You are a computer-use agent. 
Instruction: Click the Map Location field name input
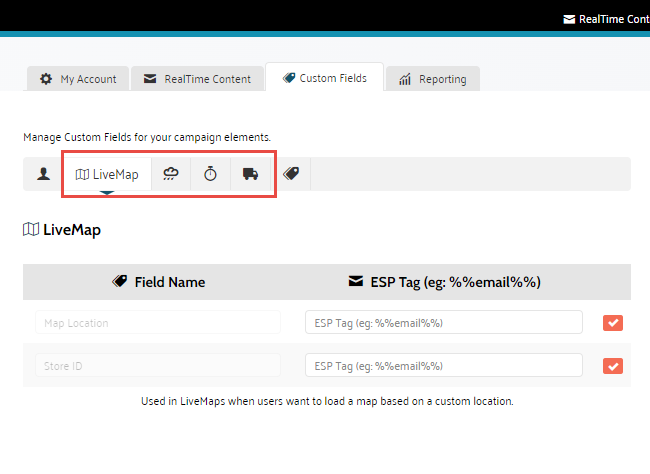pyautogui.click(x=158, y=323)
